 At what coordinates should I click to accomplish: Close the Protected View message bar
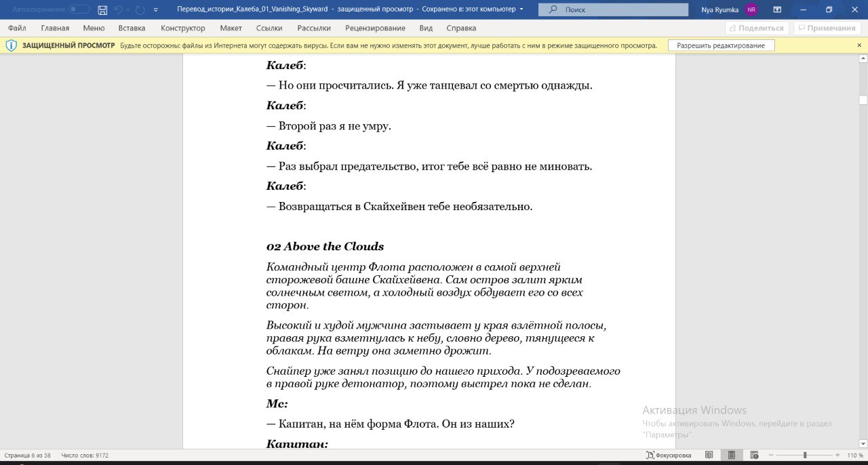click(x=859, y=45)
